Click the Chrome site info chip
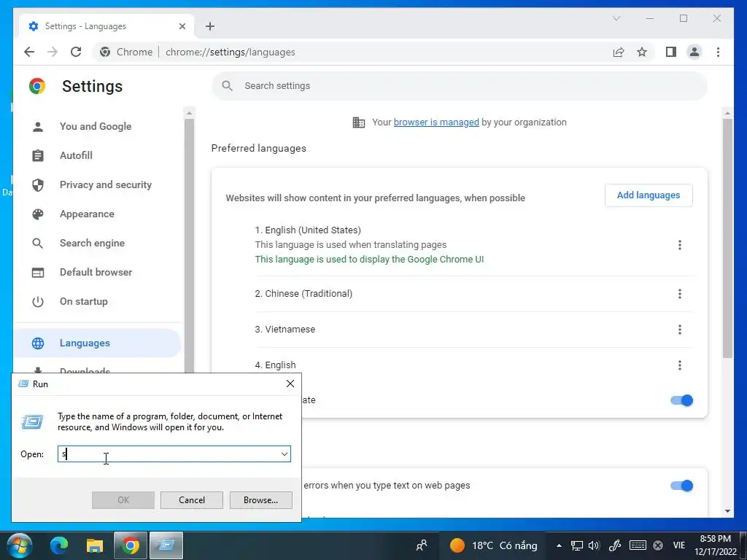 [127, 52]
